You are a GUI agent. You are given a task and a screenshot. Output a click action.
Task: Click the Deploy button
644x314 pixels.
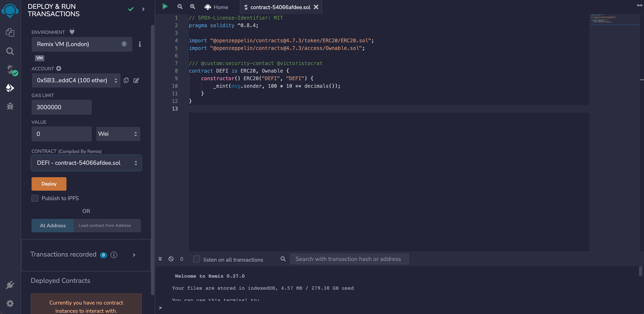pos(48,184)
